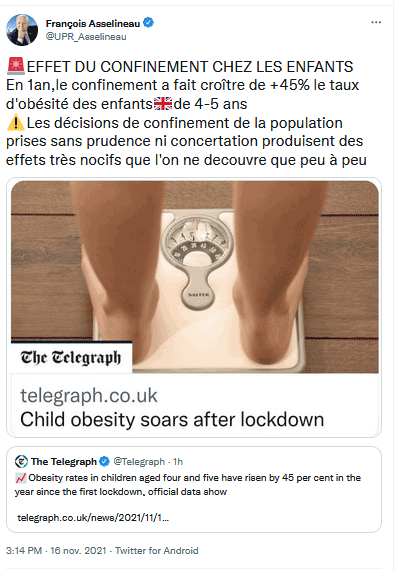Click the 3:14 PM 16 nov. 2021 timestamp

(x=56, y=550)
